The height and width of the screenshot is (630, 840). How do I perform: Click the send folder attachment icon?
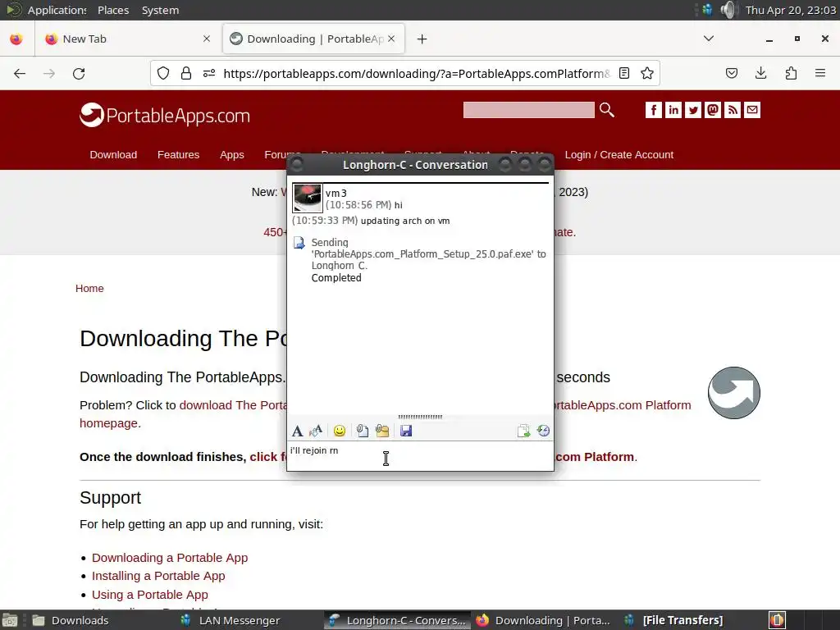382,431
